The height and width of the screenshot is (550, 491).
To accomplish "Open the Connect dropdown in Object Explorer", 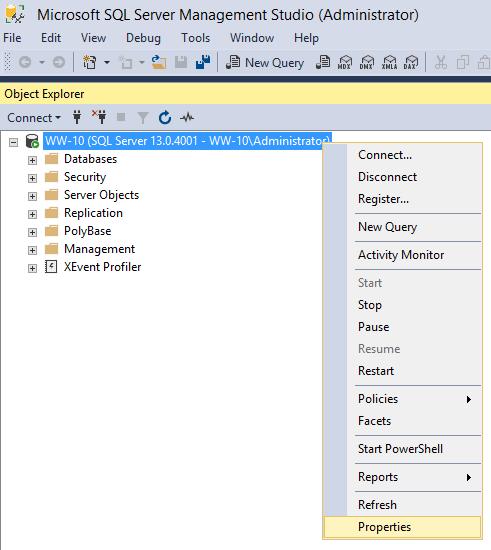I will 34,118.
